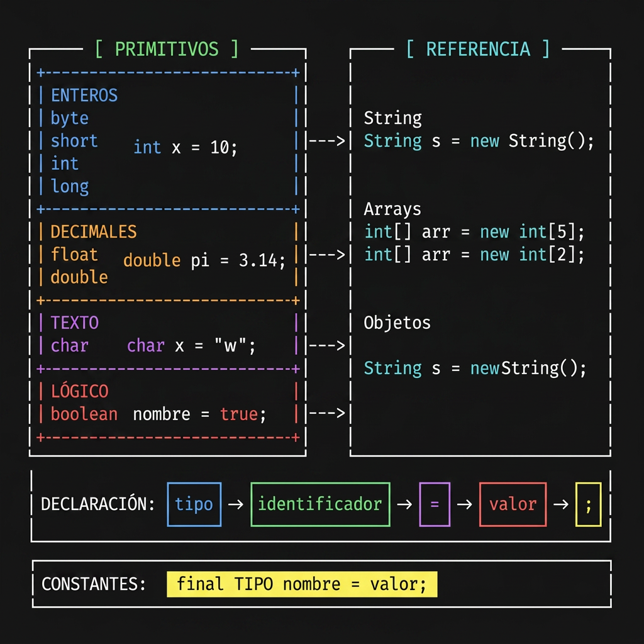The height and width of the screenshot is (644, 644).
Task: Click the 'Objetos' heading
Action: [397, 323]
